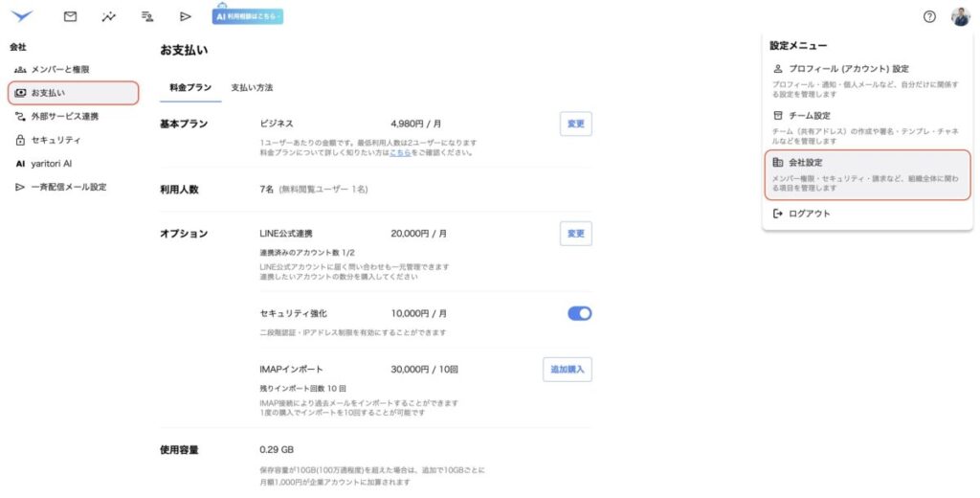980x498 pixels.
Task: Toggle the セキュリティ強化 switch
Action: tap(579, 313)
